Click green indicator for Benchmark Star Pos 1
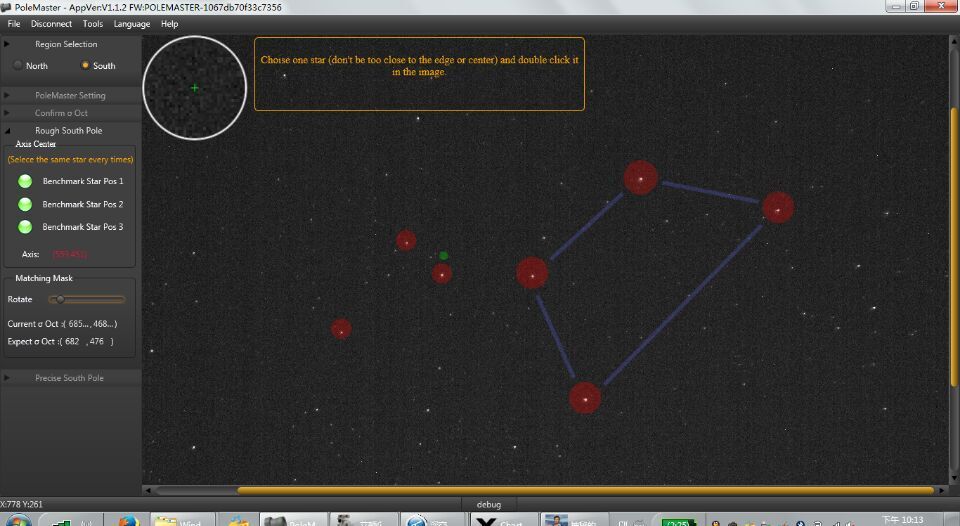 (x=25, y=181)
